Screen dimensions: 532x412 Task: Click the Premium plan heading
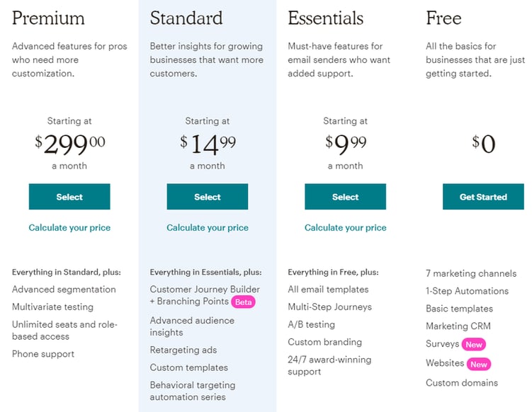[x=48, y=18]
